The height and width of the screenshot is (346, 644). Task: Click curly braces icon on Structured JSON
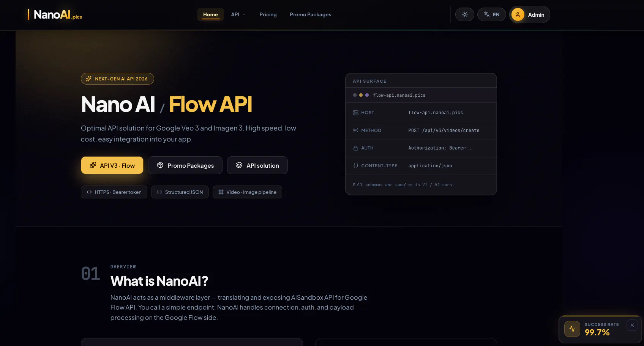coord(159,192)
